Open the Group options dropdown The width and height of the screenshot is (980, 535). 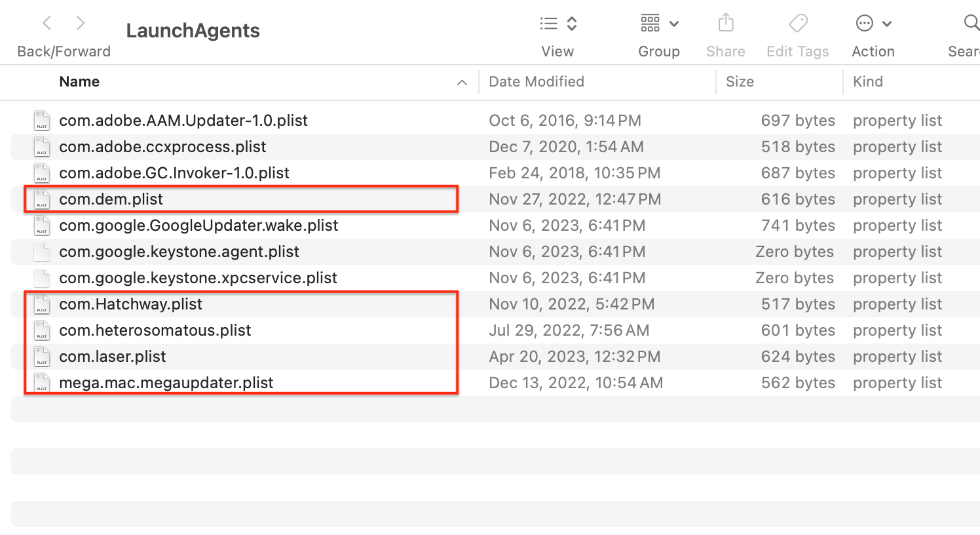tap(659, 24)
